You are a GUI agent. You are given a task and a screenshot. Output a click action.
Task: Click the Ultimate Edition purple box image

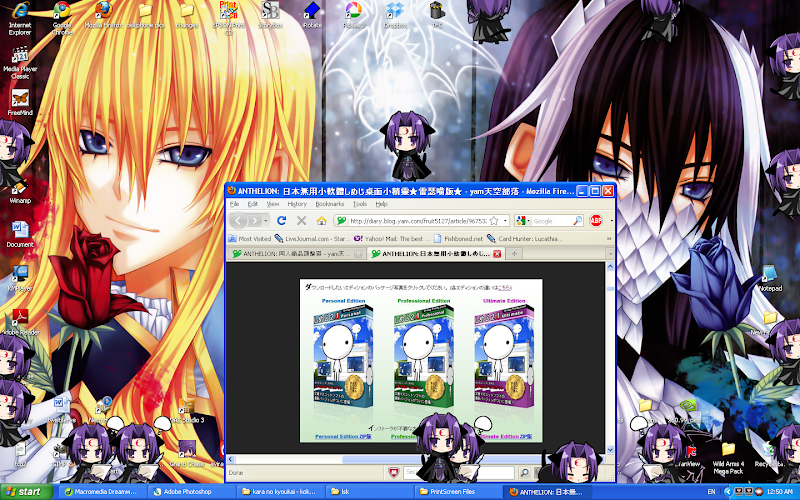click(x=504, y=357)
